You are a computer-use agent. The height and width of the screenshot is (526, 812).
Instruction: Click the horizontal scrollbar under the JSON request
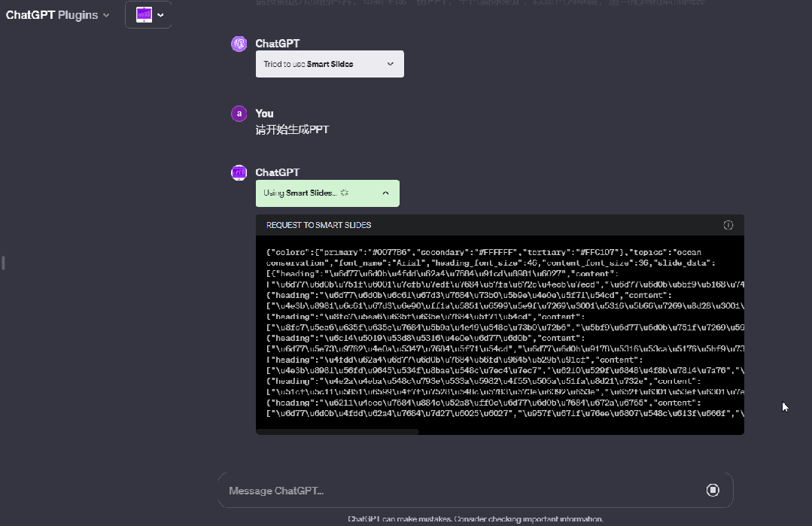click(x=337, y=431)
